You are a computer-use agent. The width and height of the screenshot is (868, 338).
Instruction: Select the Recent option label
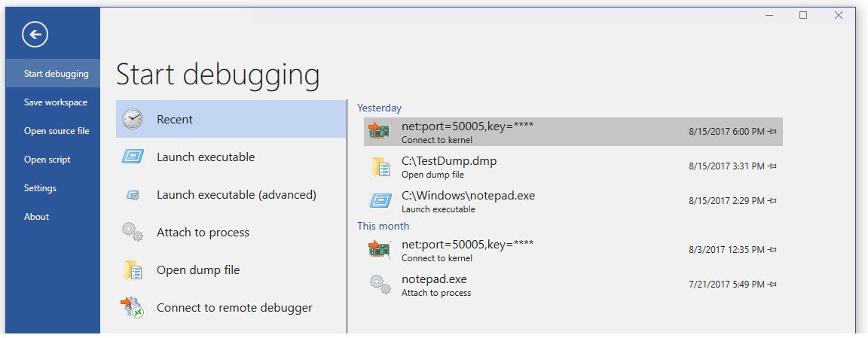tap(175, 120)
